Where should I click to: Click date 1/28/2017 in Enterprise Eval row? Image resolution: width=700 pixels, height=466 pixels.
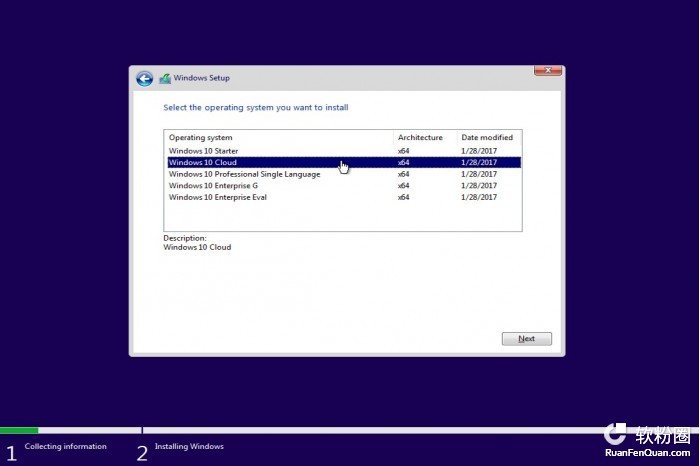click(x=479, y=197)
